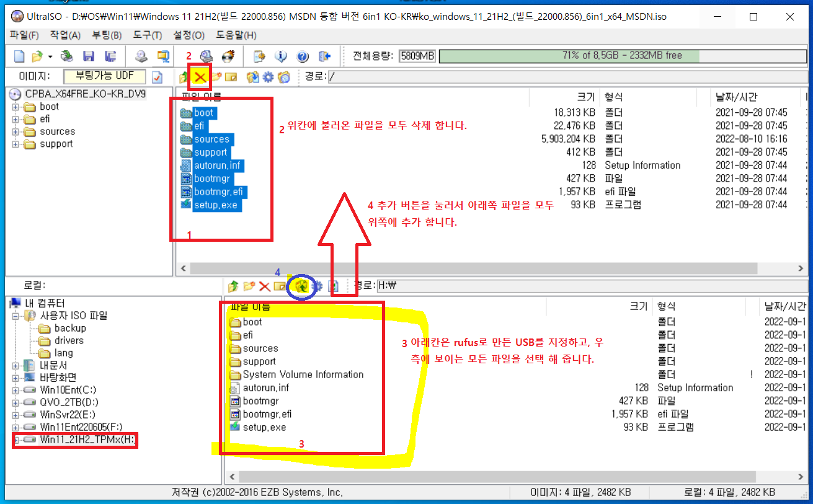This screenshot has height=504, width=813.
Task: Expand the boot folder in image tree
Action: pos(15,107)
